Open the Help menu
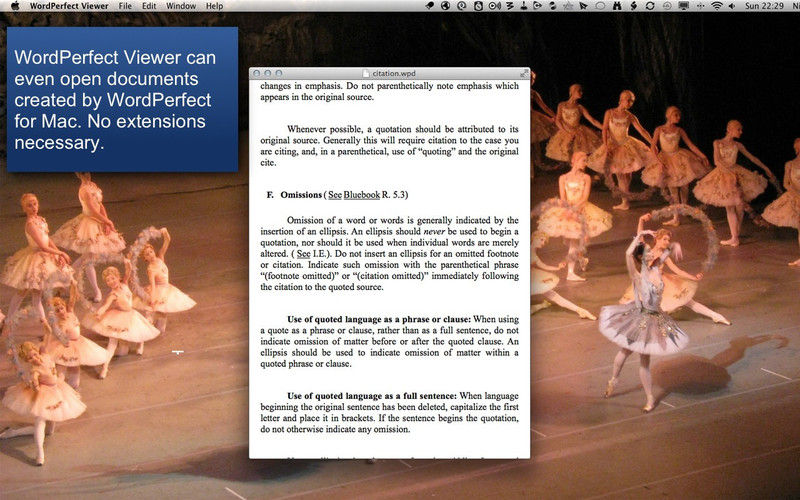The height and width of the screenshot is (500, 800). pos(214,6)
